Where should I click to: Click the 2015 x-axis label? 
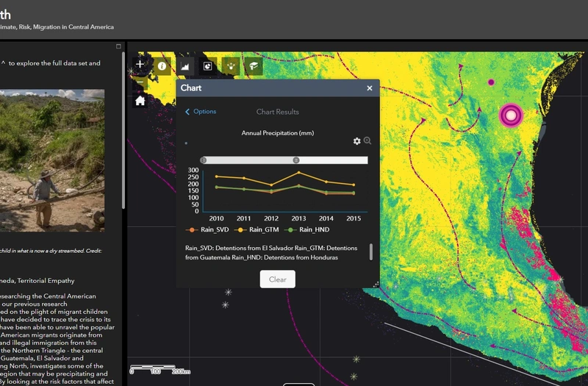(354, 218)
